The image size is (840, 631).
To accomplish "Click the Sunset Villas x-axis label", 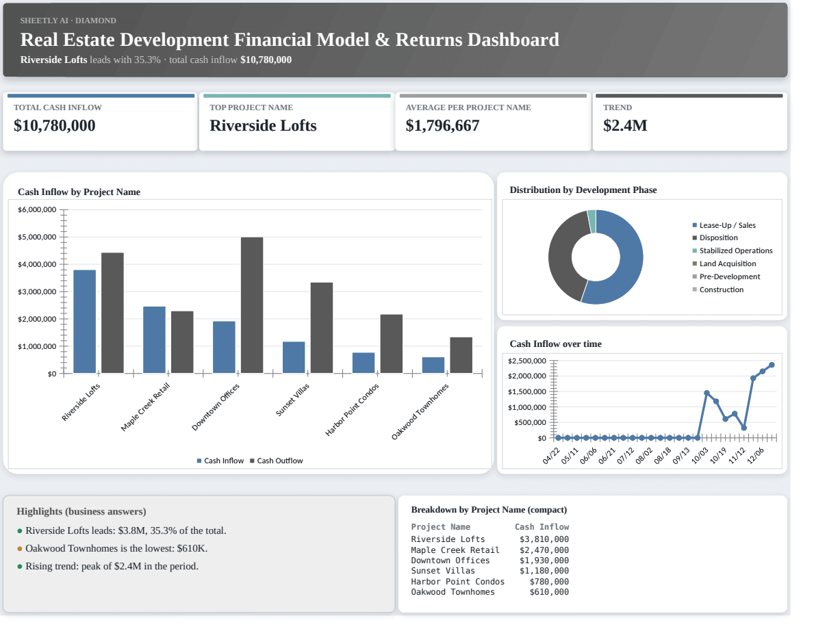I will [x=293, y=400].
